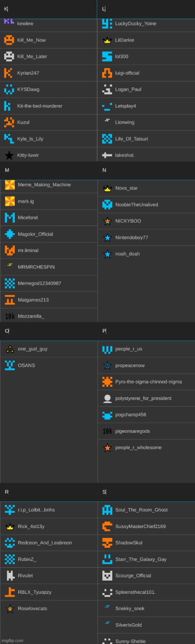Click the imgflip.com watermark
Image resolution: width=195 pixels, height=644 pixels.
[12, 640]
